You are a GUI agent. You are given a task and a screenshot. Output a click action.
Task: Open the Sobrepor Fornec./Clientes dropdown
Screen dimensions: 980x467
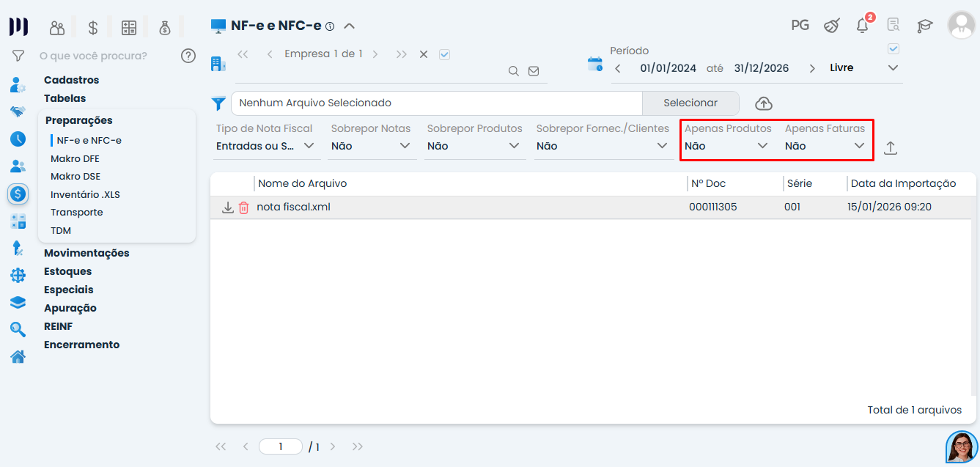tap(603, 146)
